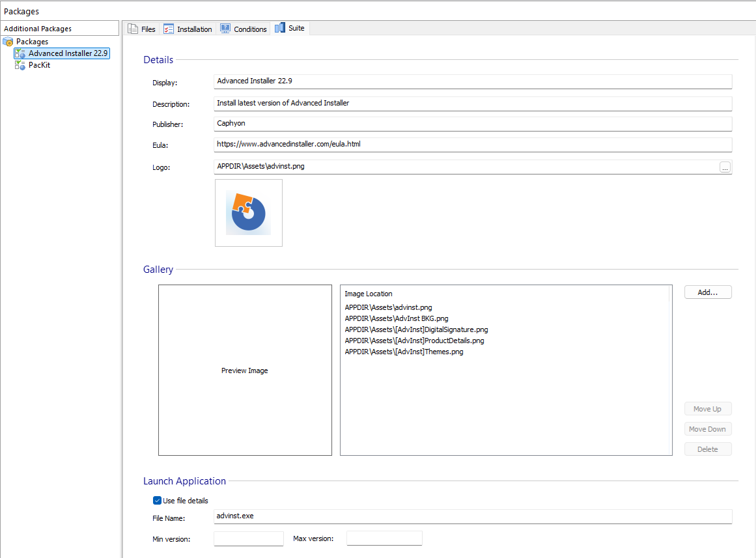Click the File Name input field
This screenshot has height=558, width=756.
tap(473, 516)
